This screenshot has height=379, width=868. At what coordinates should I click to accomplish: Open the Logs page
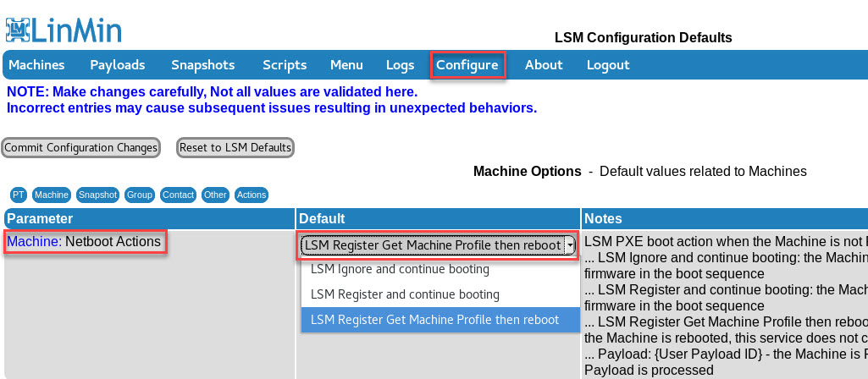click(400, 65)
